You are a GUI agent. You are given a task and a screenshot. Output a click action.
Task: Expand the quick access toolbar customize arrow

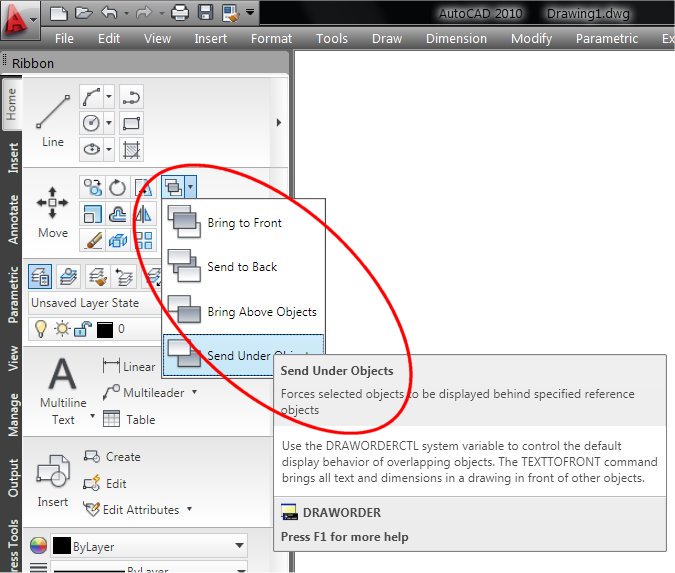click(250, 12)
